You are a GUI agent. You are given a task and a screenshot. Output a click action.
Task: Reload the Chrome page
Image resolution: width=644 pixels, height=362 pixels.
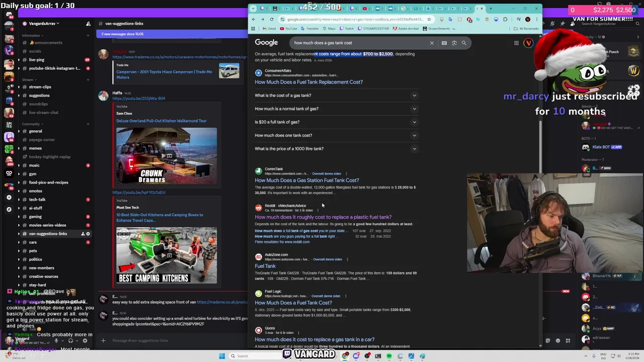tap(272, 19)
